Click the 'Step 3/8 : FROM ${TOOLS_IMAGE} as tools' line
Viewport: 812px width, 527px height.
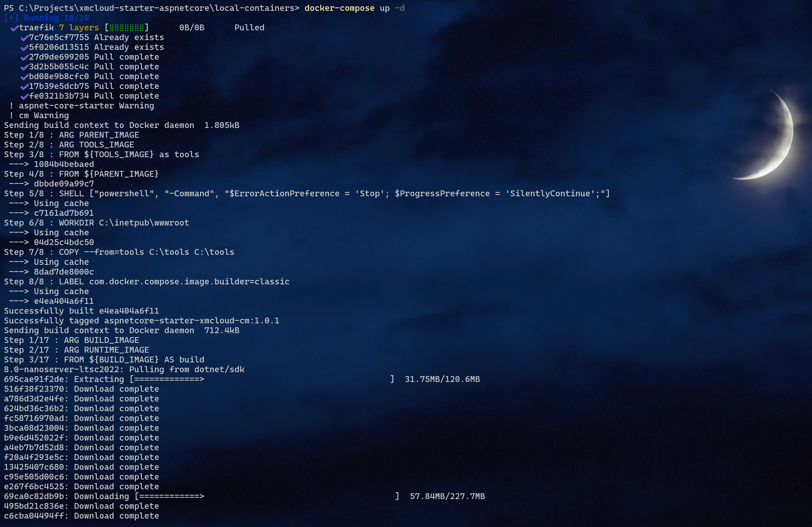(102, 155)
